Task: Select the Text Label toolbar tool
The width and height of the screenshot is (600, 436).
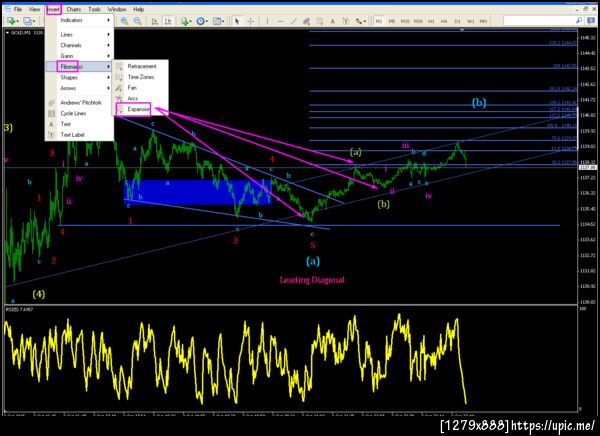Action: point(346,21)
